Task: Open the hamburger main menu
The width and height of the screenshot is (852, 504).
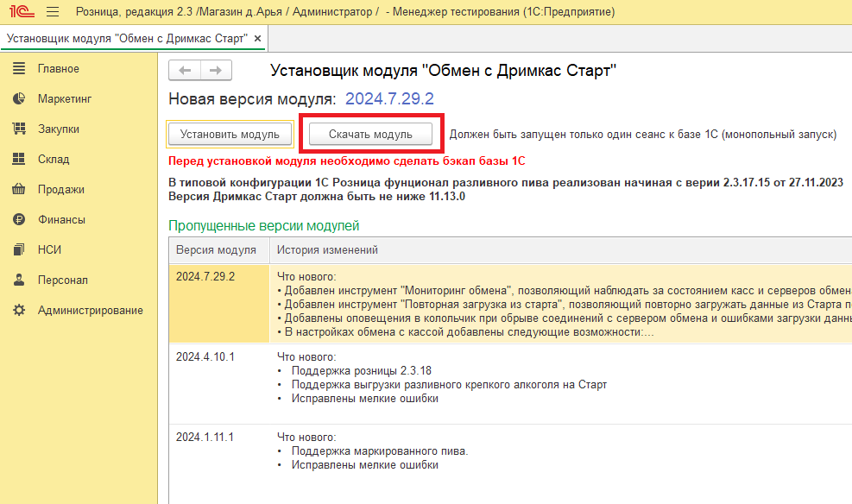Action: click(52, 13)
